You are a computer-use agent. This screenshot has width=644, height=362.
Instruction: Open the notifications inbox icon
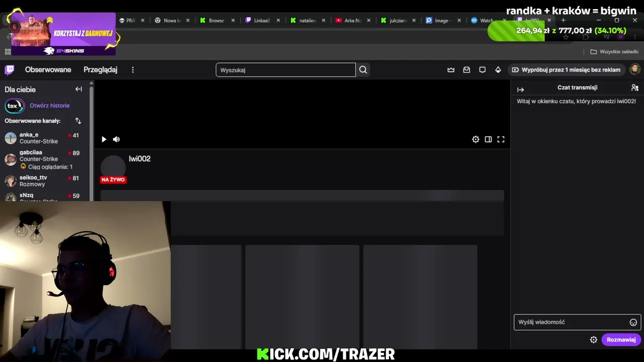[466, 70]
